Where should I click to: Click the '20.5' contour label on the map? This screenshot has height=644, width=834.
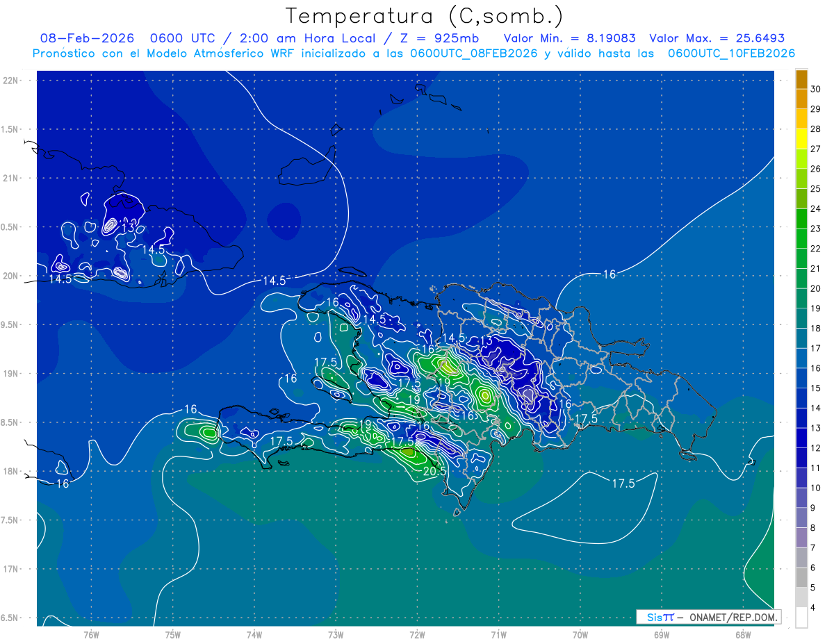pos(434,472)
